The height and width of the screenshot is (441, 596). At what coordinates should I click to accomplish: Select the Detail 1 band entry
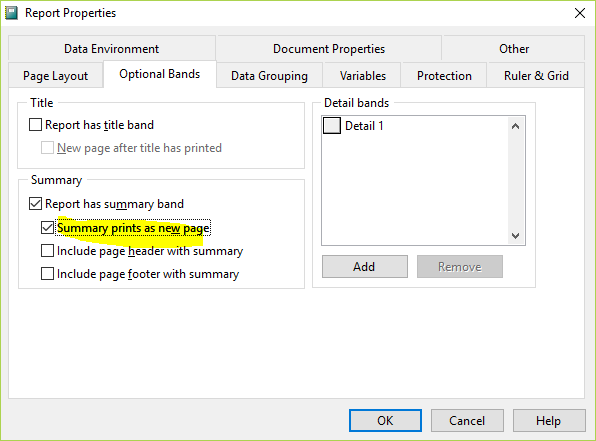point(364,125)
